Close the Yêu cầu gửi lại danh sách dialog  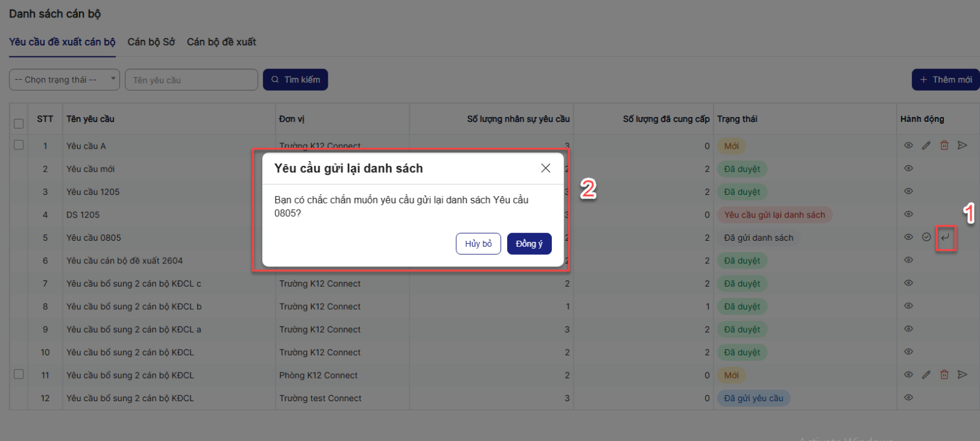[x=546, y=168]
